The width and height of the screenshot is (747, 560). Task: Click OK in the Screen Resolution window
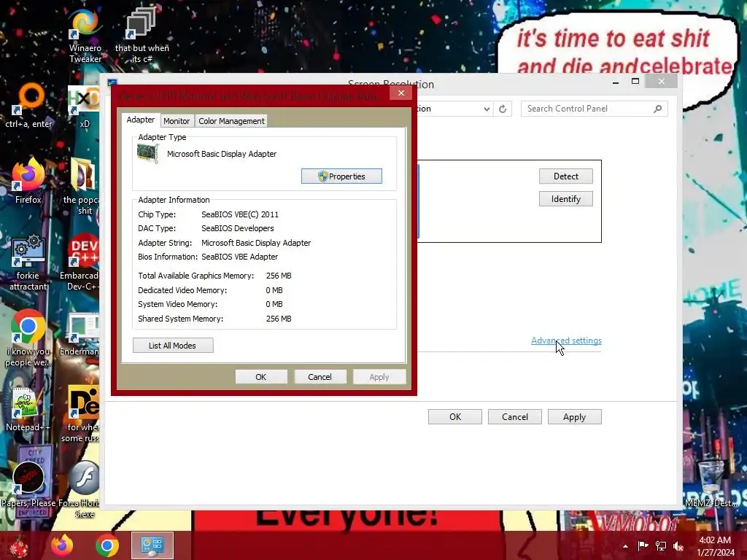click(x=455, y=416)
